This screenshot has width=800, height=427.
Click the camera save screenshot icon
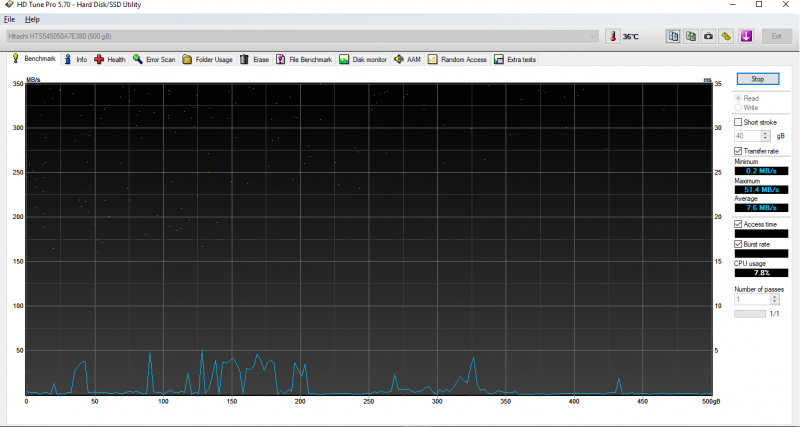pyautogui.click(x=708, y=36)
